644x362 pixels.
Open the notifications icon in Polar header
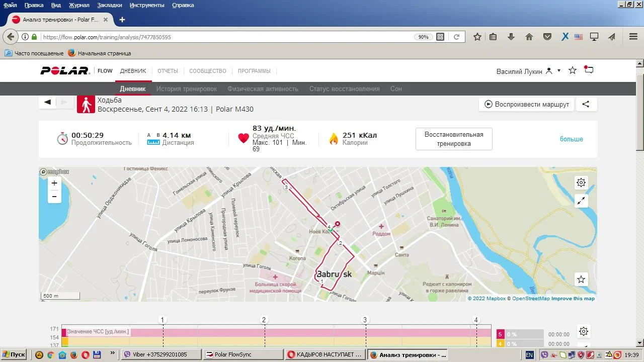(589, 70)
